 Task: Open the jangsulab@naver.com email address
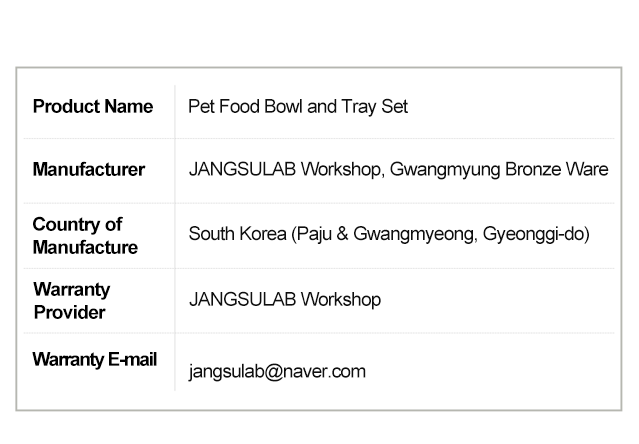coord(277,372)
